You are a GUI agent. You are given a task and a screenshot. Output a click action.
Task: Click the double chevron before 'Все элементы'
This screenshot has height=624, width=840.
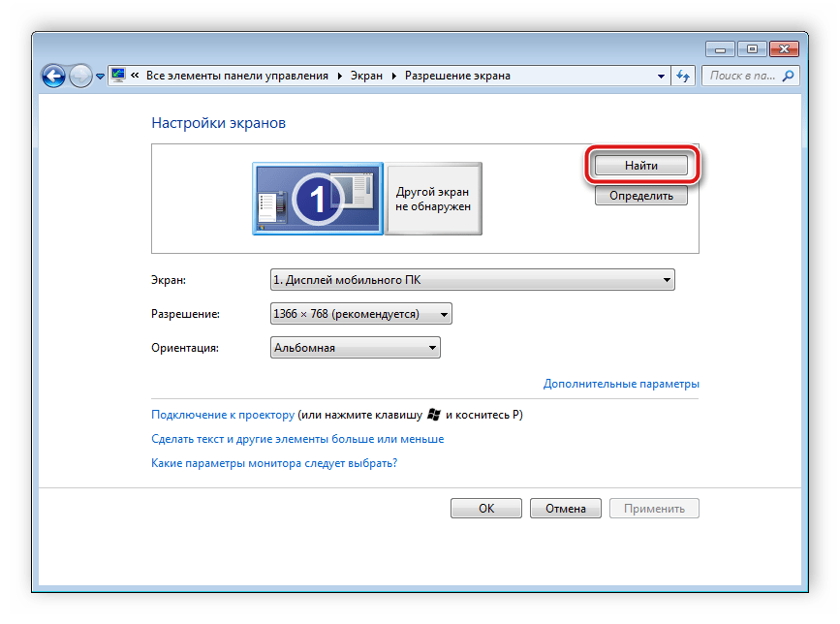click(x=135, y=76)
